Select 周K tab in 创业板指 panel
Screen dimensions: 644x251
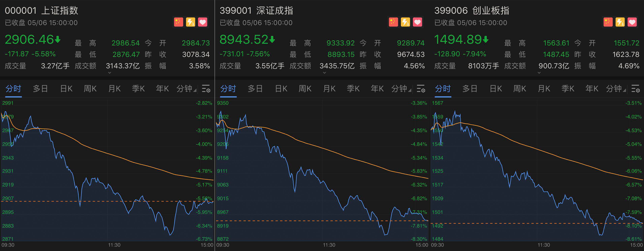click(x=520, y=88)
